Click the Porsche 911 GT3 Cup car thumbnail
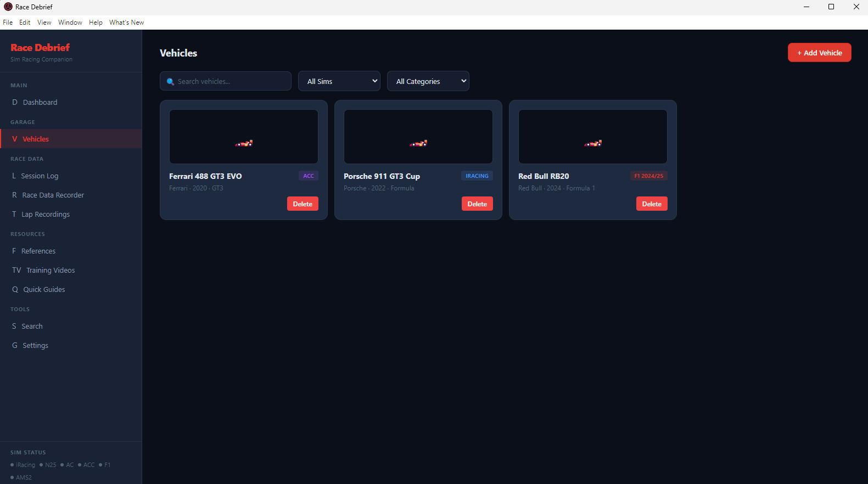Screen dimensions: 868x484 click(x=418, y=137)
